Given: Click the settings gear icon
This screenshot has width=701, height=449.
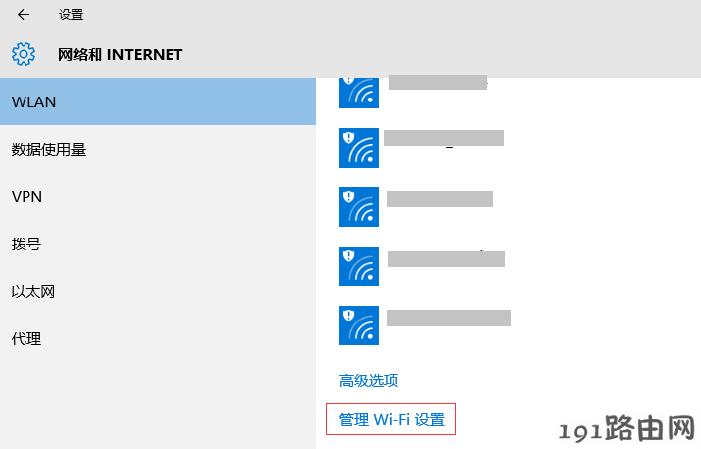Looking at the screenshot, I should point(23,54).
